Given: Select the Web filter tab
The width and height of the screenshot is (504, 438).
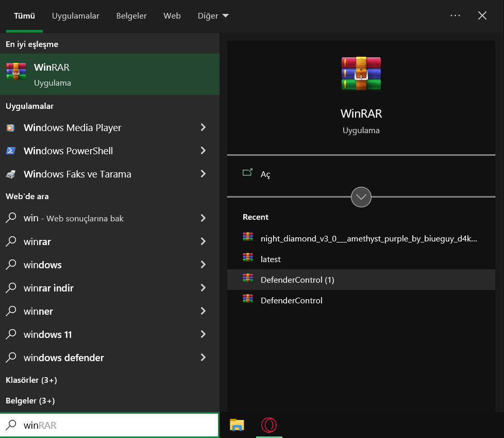Looking at the screenshot, I should pos(172,16).
